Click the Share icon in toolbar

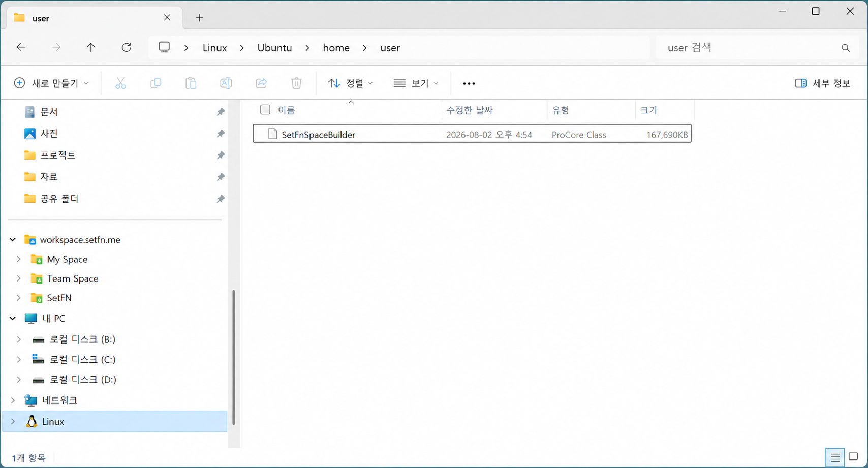coord(261,83)
